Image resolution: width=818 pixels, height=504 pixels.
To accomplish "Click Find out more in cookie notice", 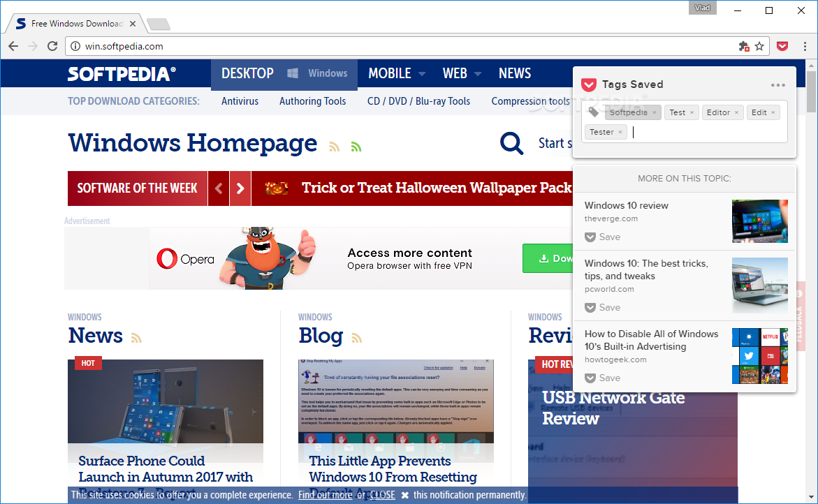I will point(325,495).
